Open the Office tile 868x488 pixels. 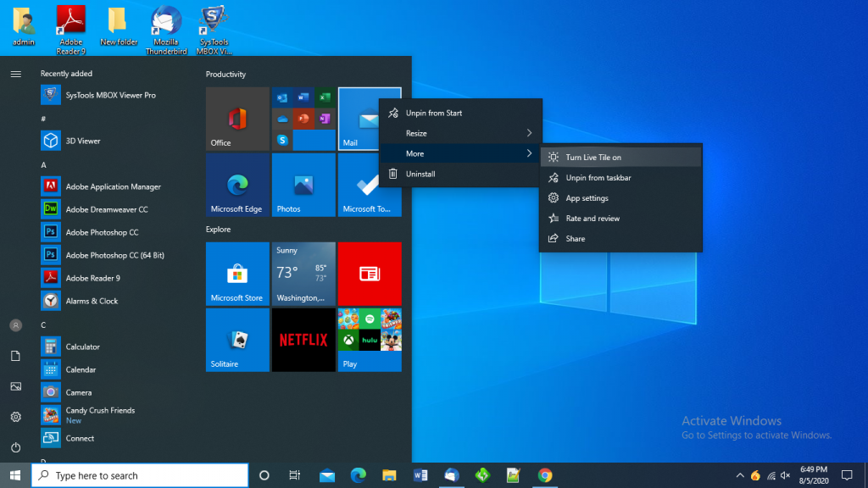tap(237, 118)
